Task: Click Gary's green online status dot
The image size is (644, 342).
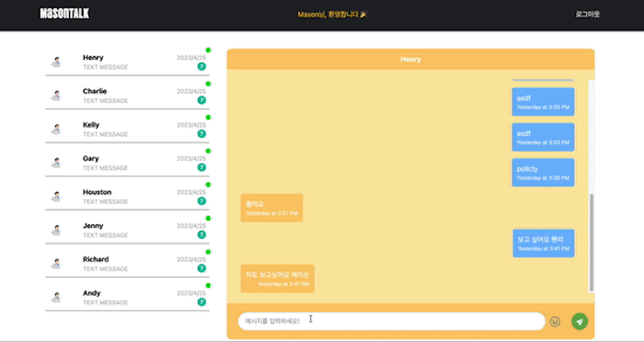Action: click(x=208, y=151)
